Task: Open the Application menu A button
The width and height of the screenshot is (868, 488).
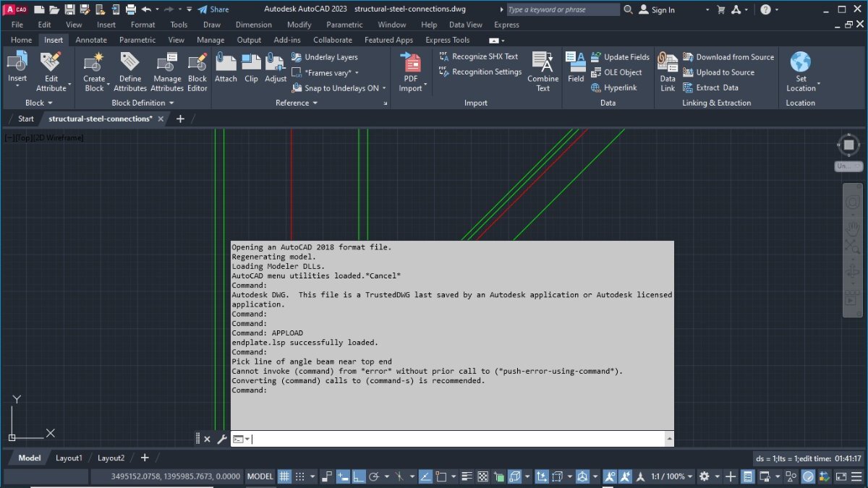Action: click(15, 9)
